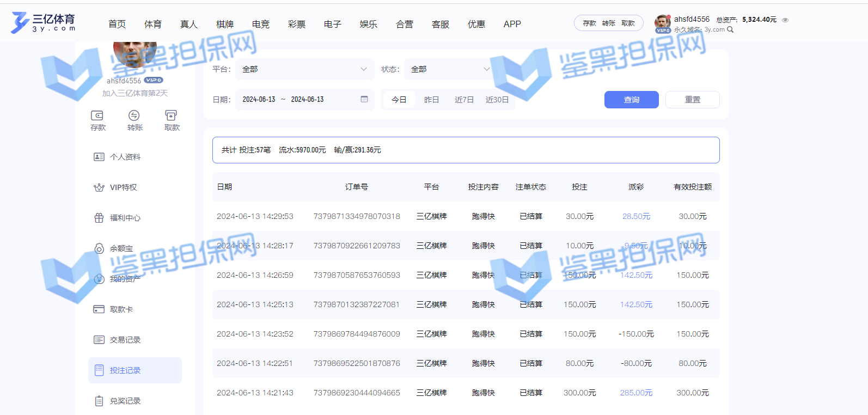The image size is (868, 415).
Task: Select the 近7日 date range option
Action: pos(464,100)
